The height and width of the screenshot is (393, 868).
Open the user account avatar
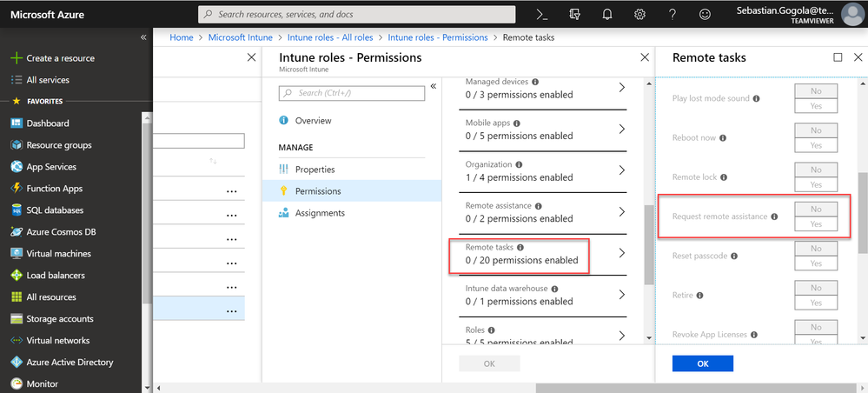pyautogui.click(x=852, y=15)
